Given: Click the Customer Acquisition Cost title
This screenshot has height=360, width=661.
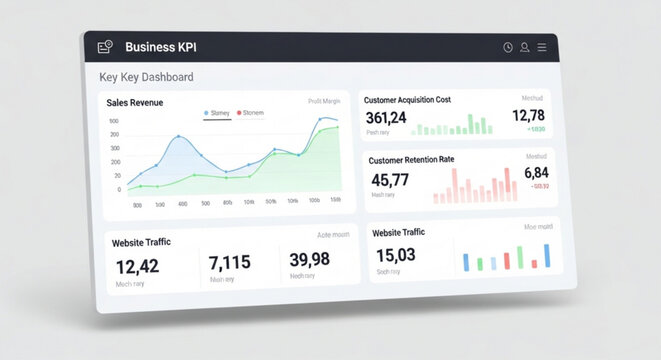Looking at the screenshot, I should click(x=407, y=100).
